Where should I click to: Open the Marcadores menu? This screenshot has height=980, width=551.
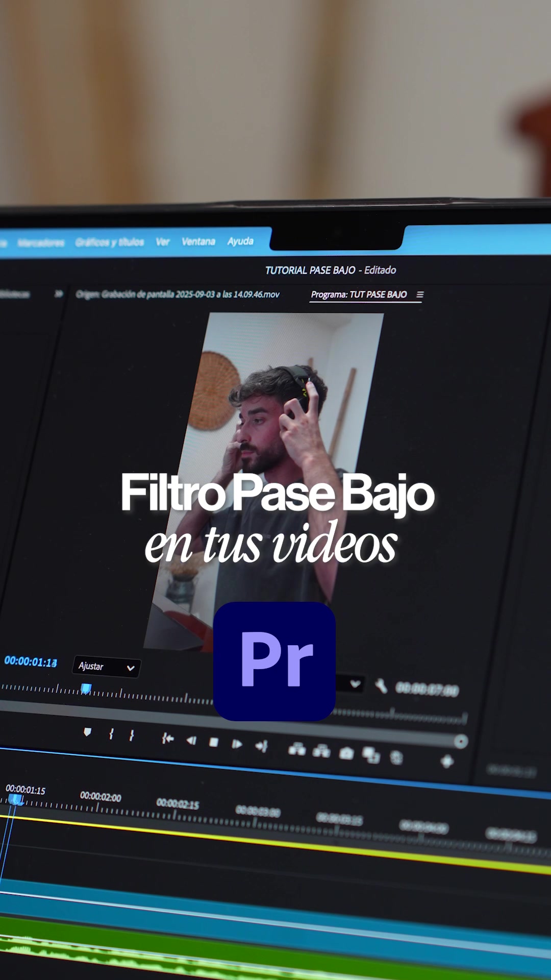[41, 242]
